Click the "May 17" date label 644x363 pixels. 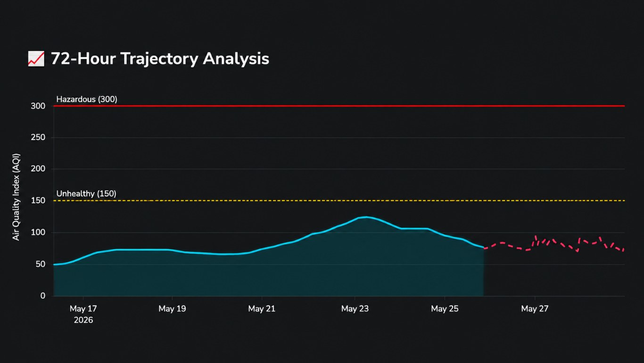pyautogui.click(x=83, y=309)
